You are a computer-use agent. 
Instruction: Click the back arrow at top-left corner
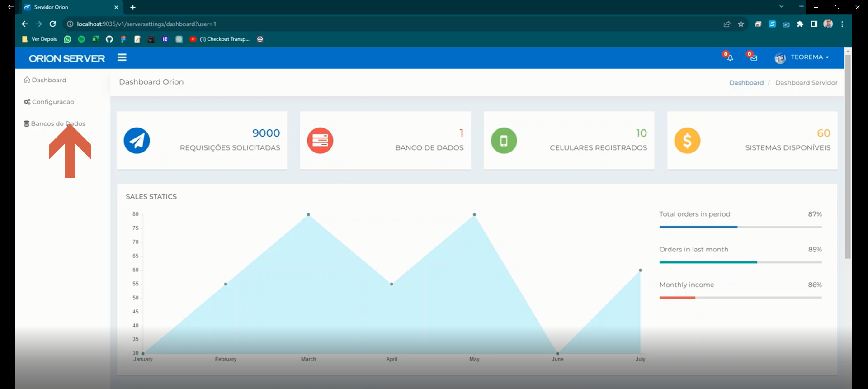click(x=10, y=7)
